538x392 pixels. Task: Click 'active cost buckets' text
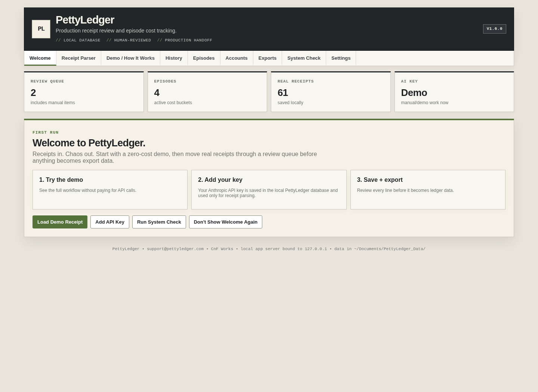pos(173,103)
